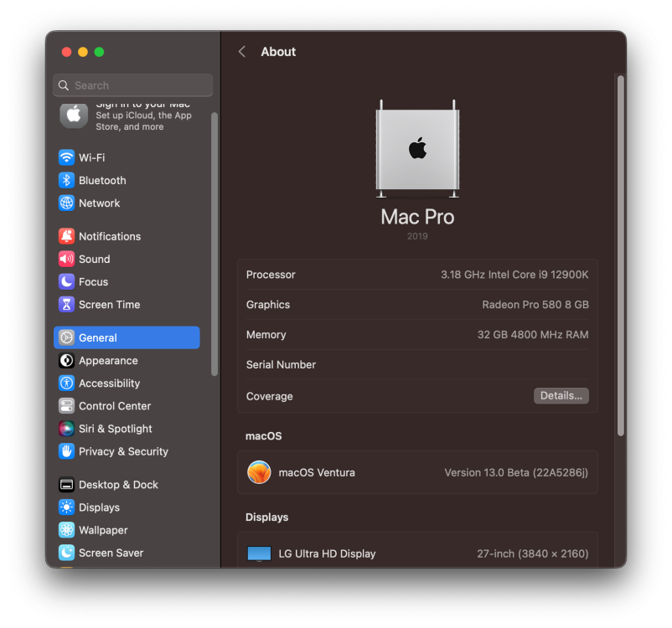Screen dimensions: 672x628
Task: Click the 'Serial Number' row label
Action: [x=281, y=364]
